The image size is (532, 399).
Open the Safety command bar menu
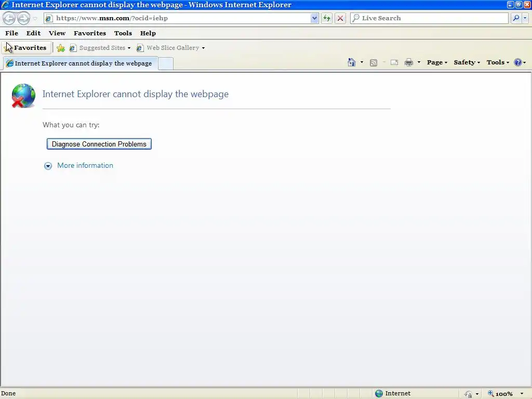click(x=467, y=62)
